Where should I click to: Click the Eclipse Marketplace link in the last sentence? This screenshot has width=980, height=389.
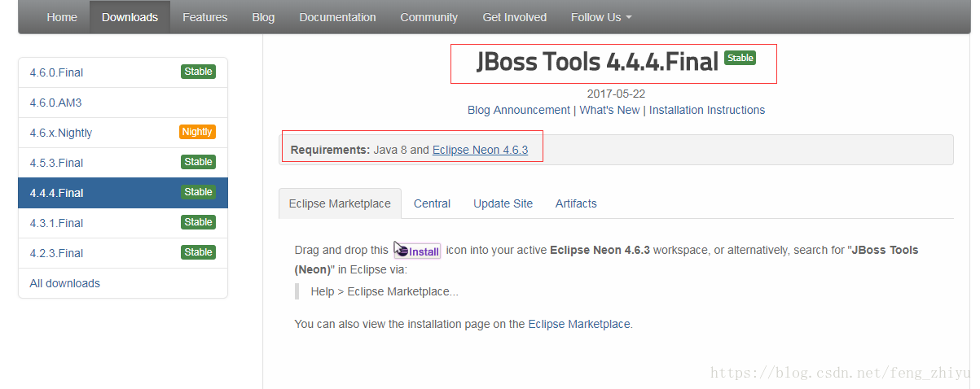pyautogui.click(x=579, y=324)
